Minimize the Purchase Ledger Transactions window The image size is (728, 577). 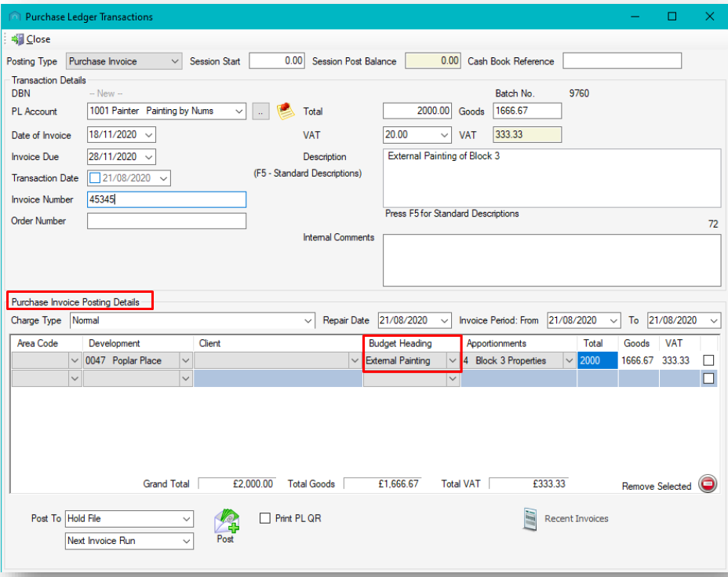635,16
